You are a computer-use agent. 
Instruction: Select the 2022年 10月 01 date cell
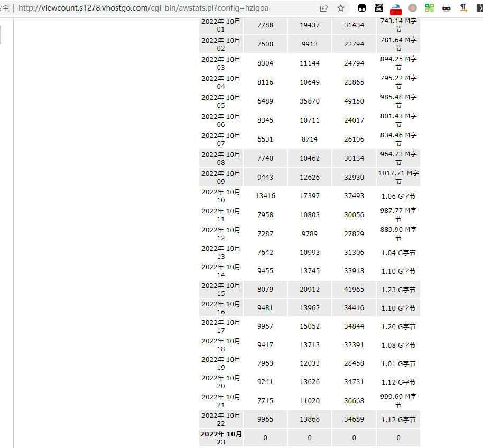click(x=221, y=25)
